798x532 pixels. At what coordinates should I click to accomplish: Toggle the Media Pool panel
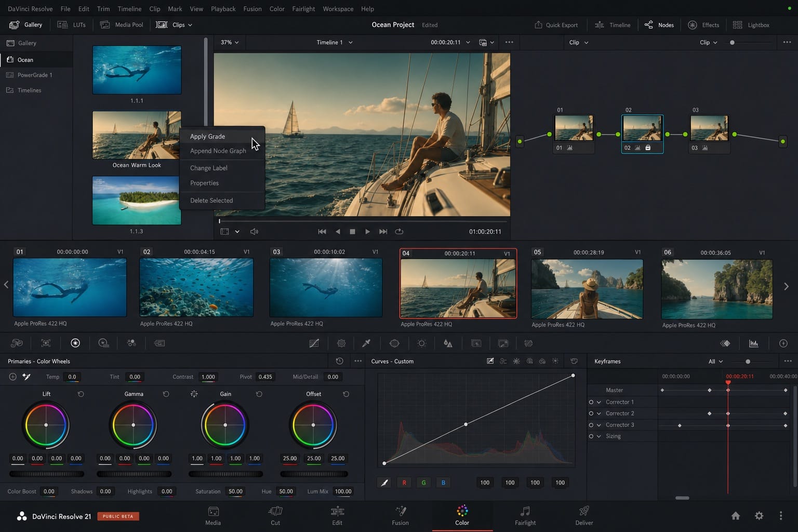(x=122, y=25)
